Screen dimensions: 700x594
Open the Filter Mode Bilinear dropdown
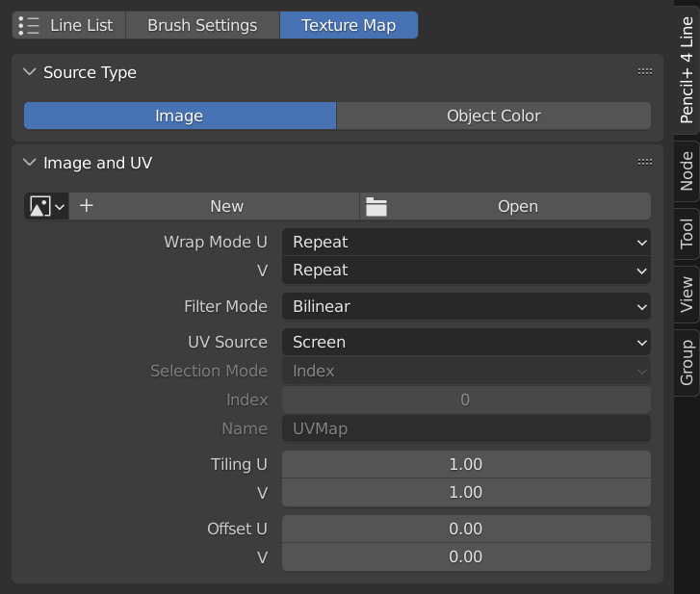(466, 306)
